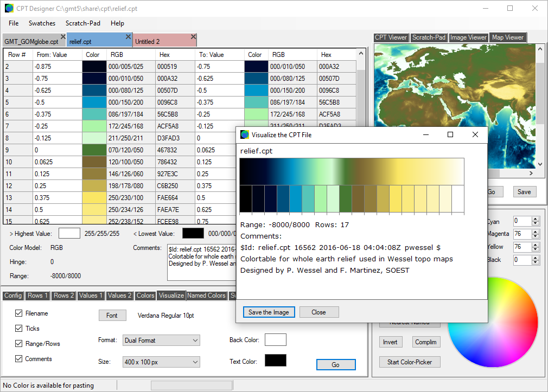Click the Invert button

pos(390,342)
